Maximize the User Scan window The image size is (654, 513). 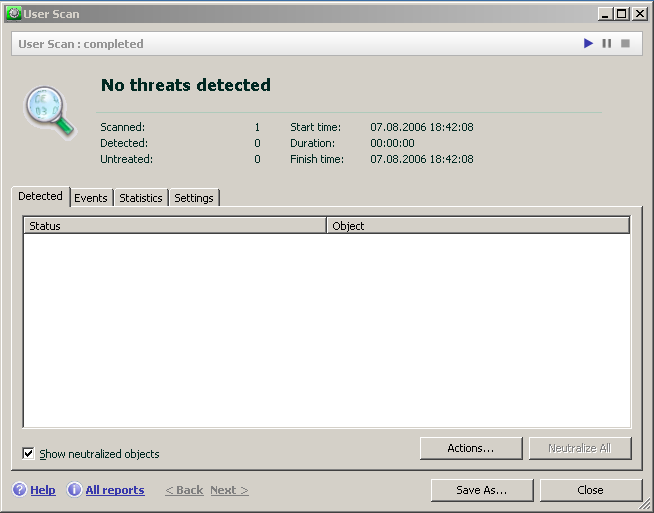621,14
